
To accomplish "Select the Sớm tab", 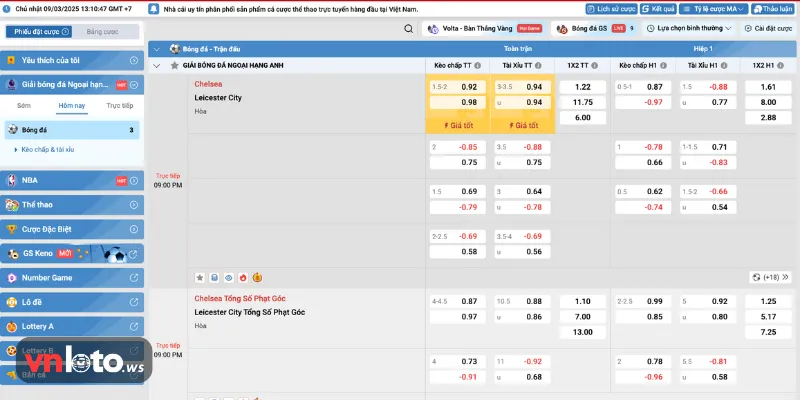I will point(24,105).
